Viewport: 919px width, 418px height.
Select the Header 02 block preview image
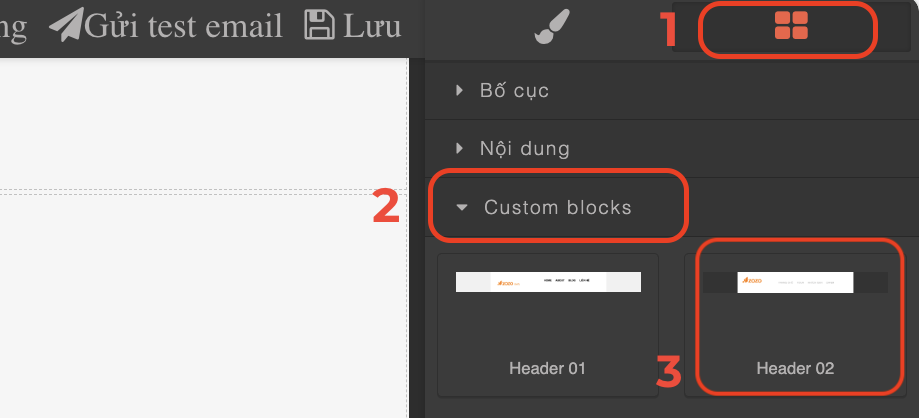(x=795, y=282)
